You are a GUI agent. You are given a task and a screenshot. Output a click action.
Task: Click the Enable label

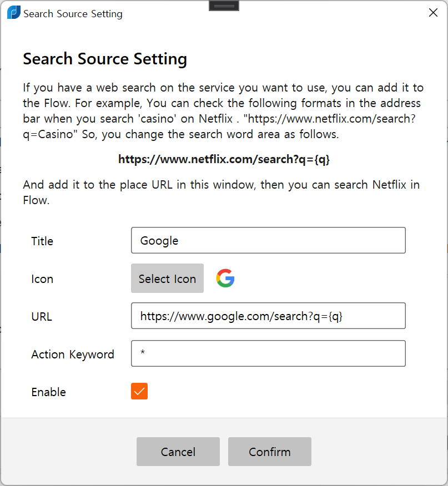pyautogui.click(x=49, y=392)
